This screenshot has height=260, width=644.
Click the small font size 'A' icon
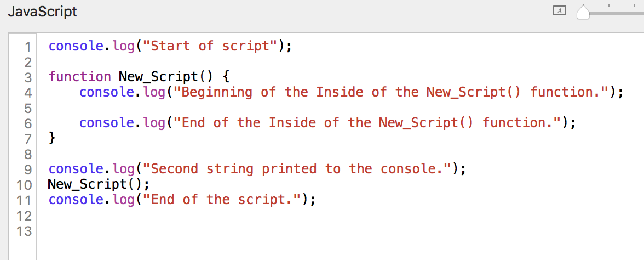pyautogui.click(x=559, y=10)
